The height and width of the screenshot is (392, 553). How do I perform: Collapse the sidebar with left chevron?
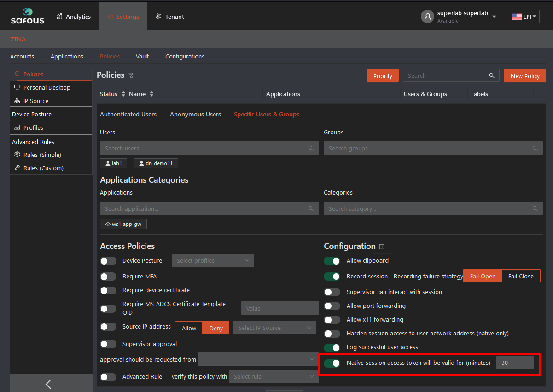tap(48, 384)
